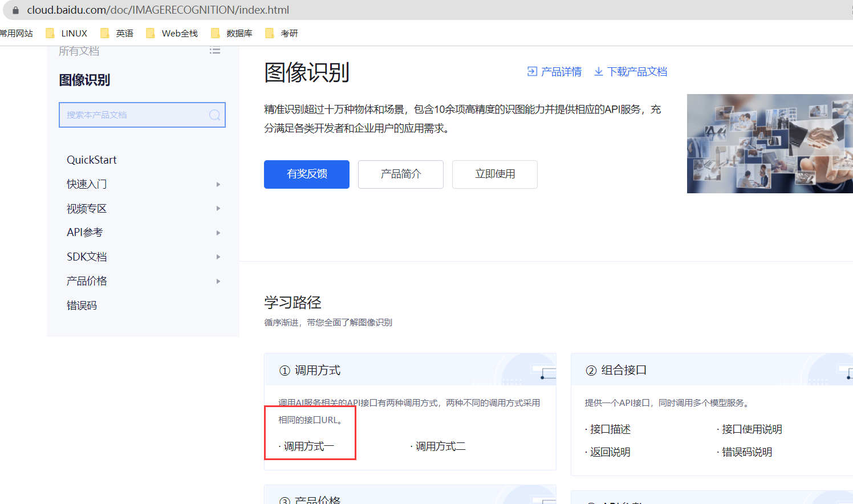Image resolution: width=853 pixels, height=504 pixels.
Task: Select 视频专区 in the sidebar
Action: (87, 209)
